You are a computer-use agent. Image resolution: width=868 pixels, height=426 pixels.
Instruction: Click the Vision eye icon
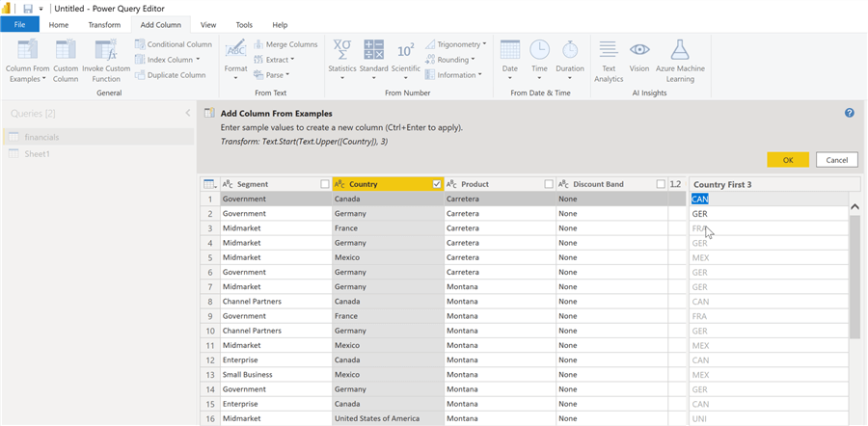(x=639, y=50)
